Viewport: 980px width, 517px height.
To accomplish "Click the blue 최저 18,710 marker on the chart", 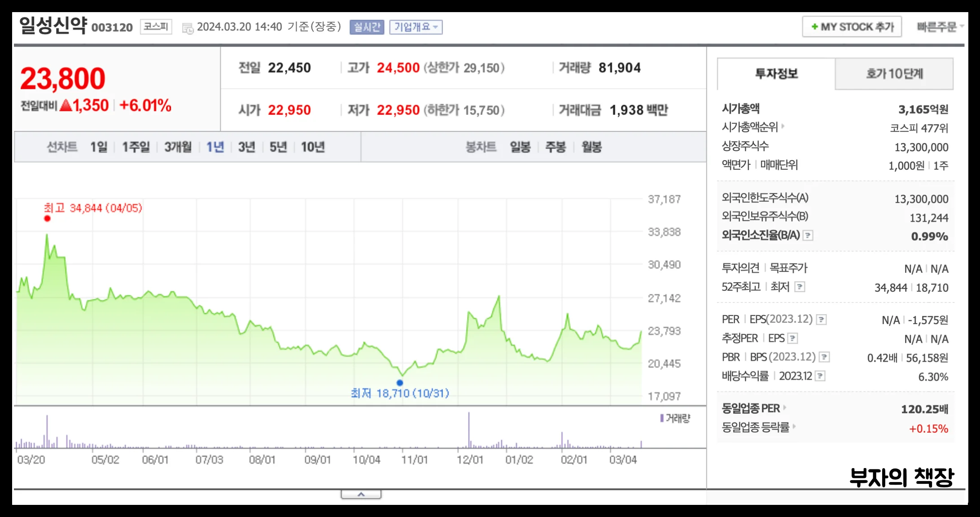I will point(400,382).
